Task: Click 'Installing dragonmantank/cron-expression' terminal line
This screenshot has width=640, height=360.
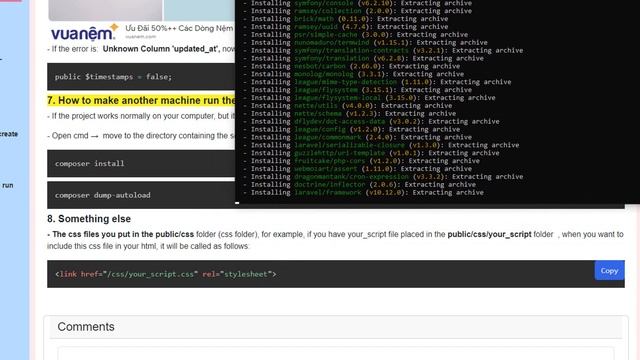Action: [x=383, y=177]
